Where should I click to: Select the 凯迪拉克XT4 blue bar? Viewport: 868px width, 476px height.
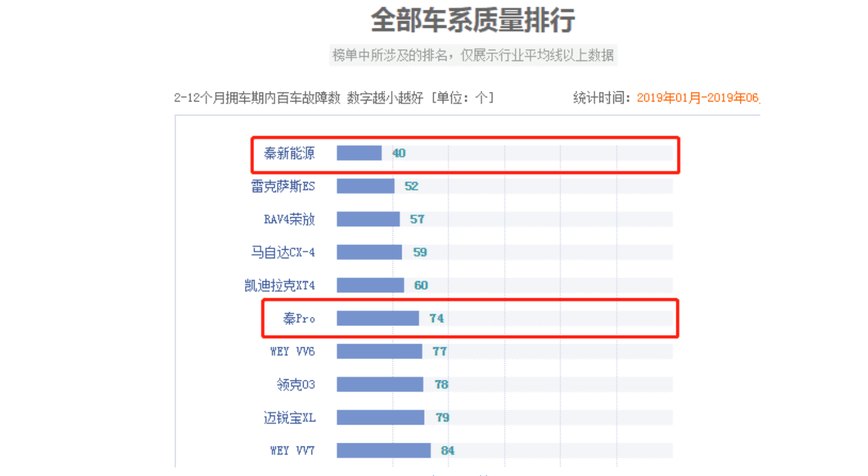370,285
